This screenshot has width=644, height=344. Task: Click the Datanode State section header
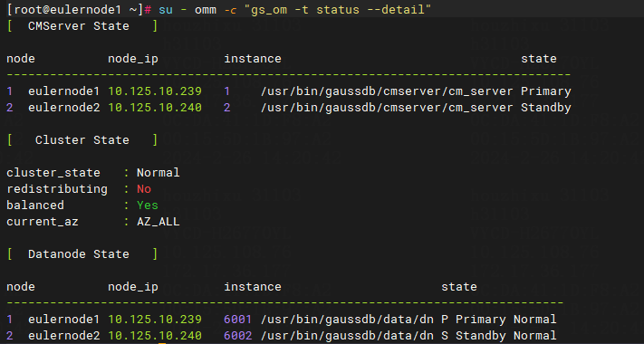[x=82, y=254]
